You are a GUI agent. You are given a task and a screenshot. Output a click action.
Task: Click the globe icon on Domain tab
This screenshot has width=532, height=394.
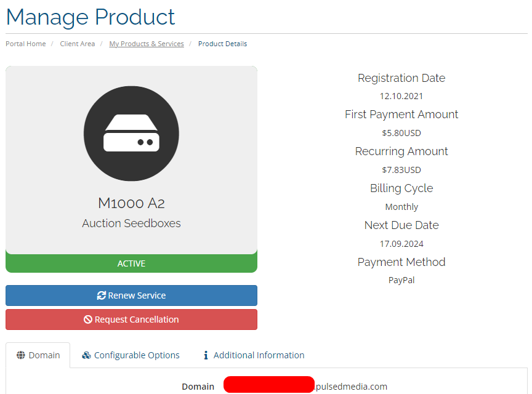(x=21, y=355)
